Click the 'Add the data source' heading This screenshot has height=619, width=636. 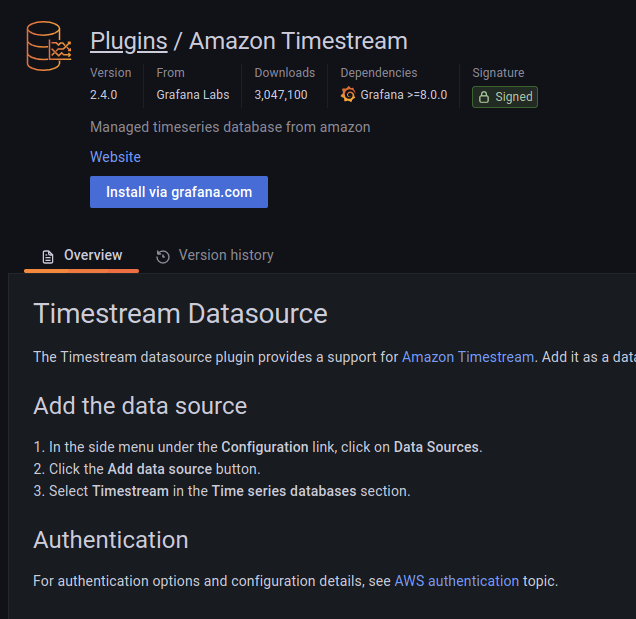140,406
